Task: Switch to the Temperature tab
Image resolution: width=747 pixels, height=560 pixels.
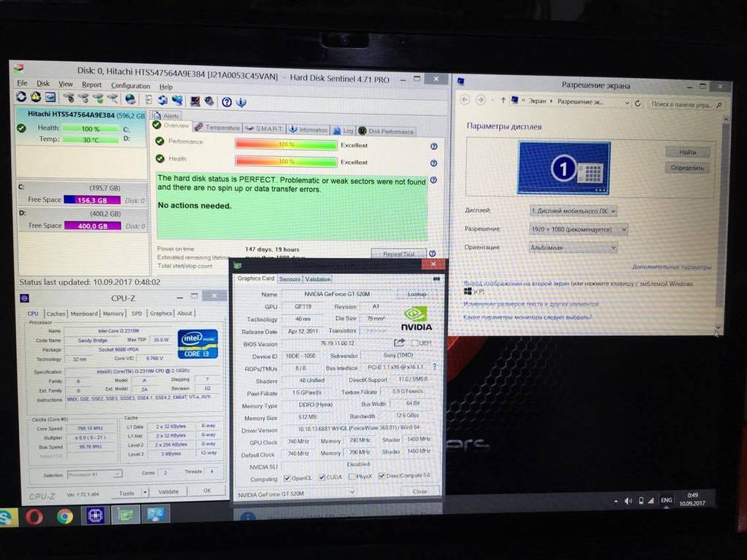Action: point(217,127)
